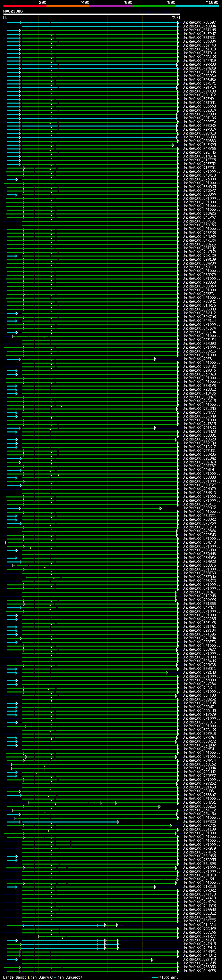Image resolution: width=222 pixels, height=980 pixels.
Task: Click the UniRef100_Q9LFH5 entry
Action: click(x=199, y=153)
